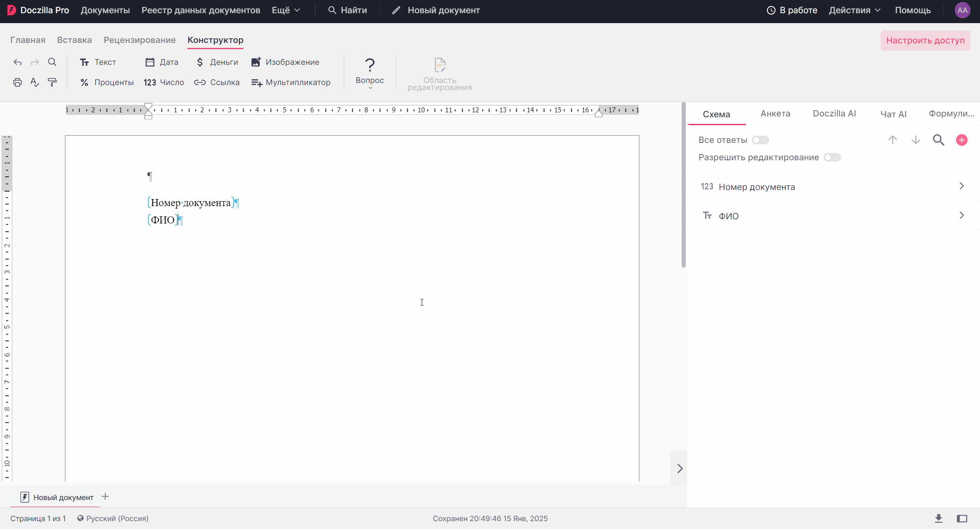The image size is (980, 529).
Task: Click the document vertical scrollbar
Action: 684,185
